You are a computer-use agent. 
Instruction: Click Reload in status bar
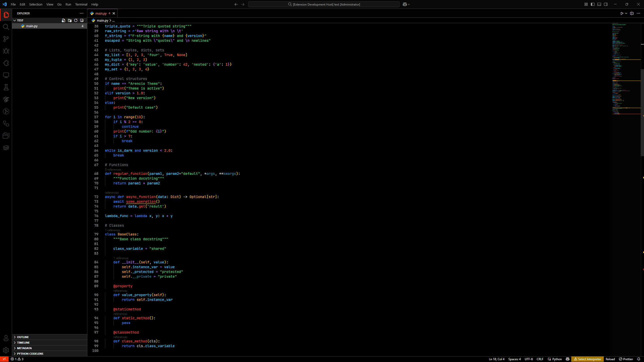[x=610, y=359]
